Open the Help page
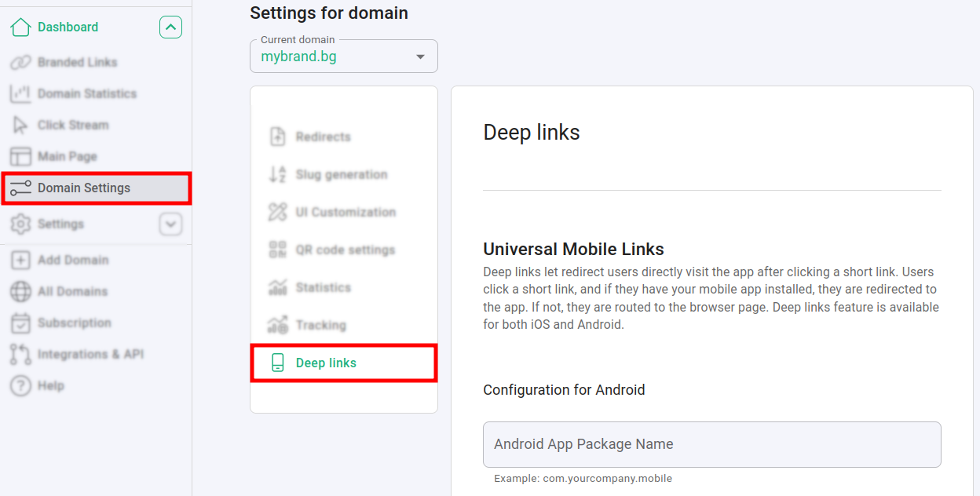 (50, 386)
